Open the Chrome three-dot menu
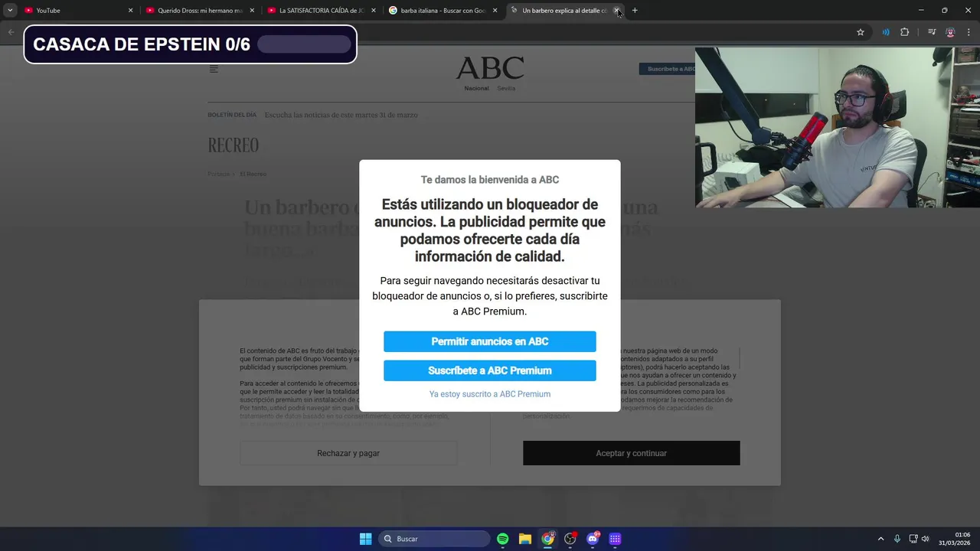This screenshot has width=980, height=551. click(x=969, y=32)
